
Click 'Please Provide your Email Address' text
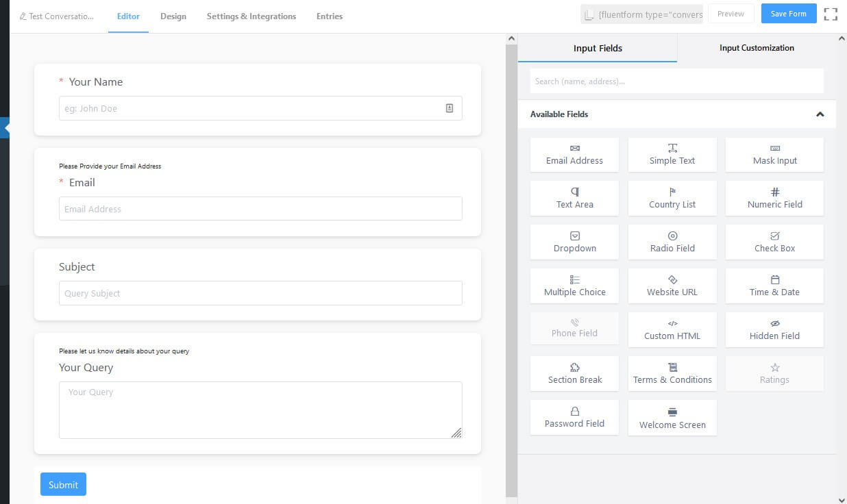(110, 166)
